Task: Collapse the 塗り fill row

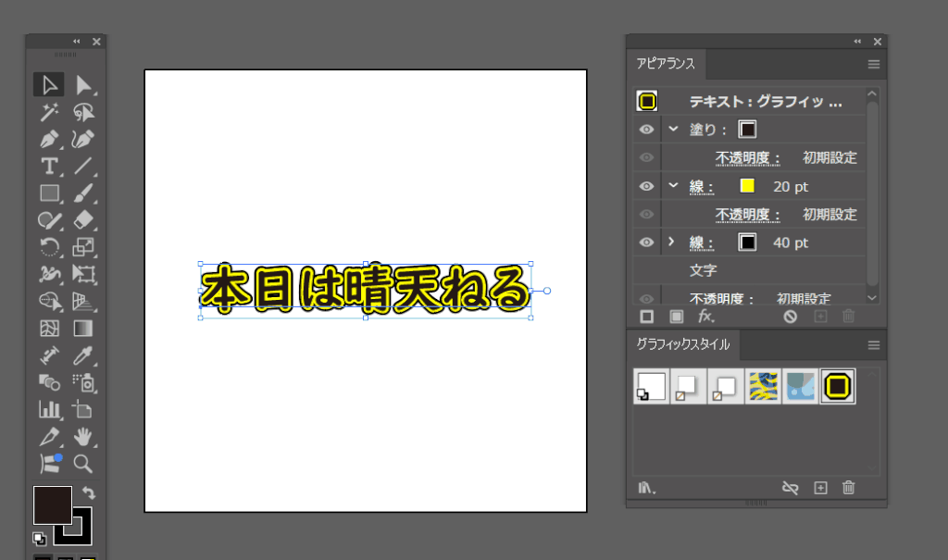Action: (x=673, y=130)
